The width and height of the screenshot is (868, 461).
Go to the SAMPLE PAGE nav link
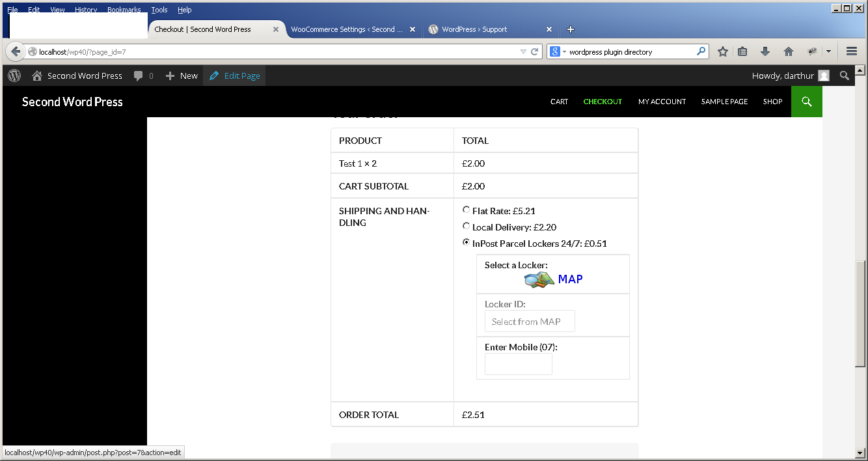coord(724,102)
